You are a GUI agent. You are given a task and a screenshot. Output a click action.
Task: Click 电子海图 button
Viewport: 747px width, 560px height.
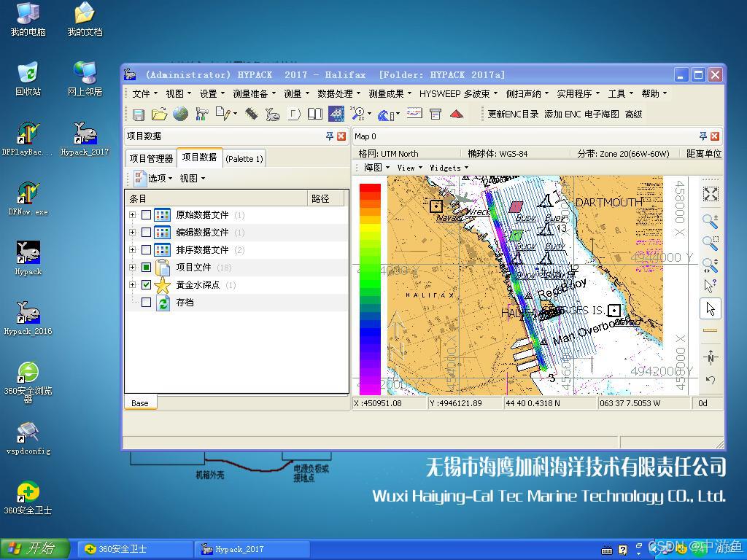[601, 114]
